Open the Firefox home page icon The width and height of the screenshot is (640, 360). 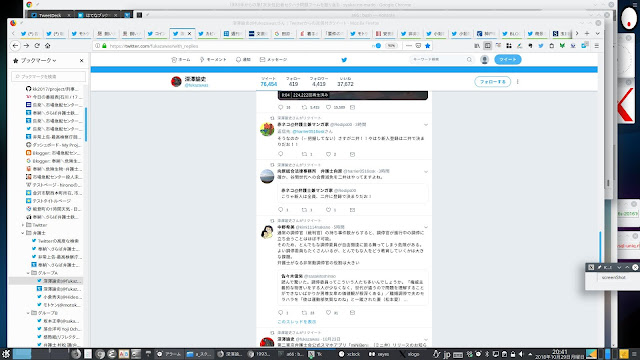(48, 46)
